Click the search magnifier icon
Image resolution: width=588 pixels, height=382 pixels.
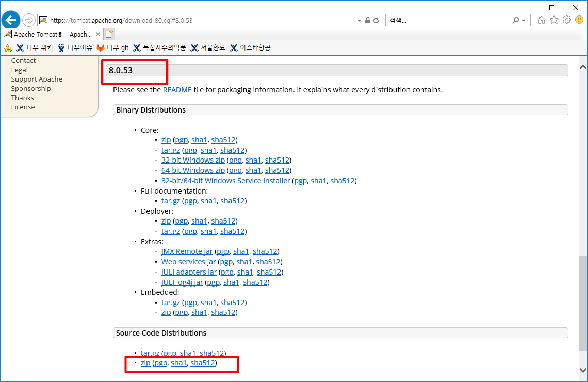click(516, 20)
